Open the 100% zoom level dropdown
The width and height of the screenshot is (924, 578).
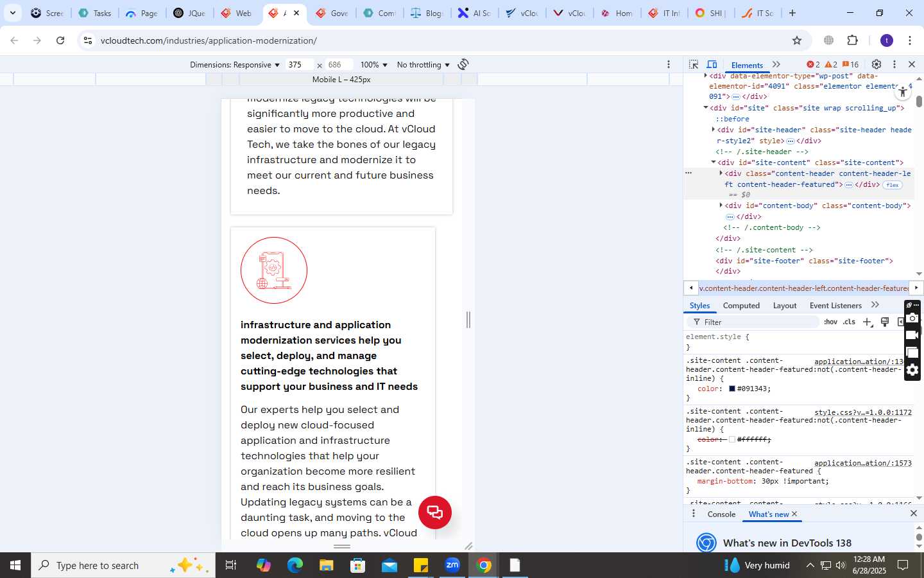(x=374, y=65)
